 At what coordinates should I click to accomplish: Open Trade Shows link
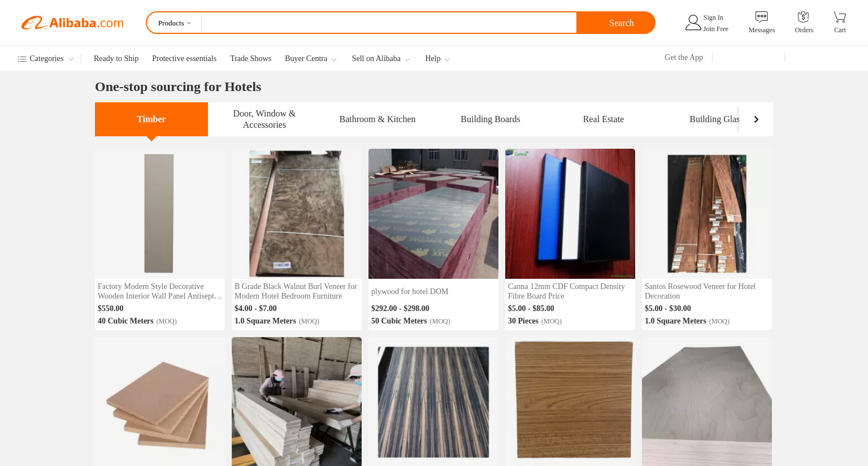point(250,59)
